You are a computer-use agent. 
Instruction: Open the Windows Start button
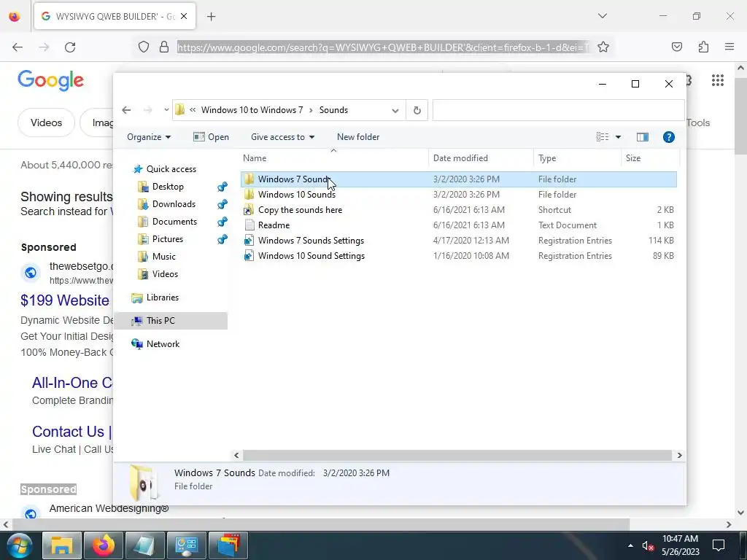(18, 545)
